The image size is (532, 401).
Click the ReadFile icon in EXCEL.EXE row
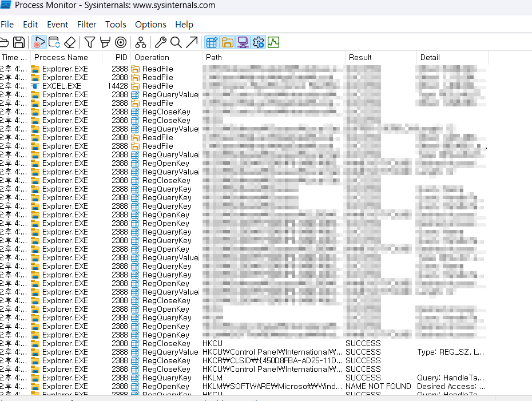136,86
